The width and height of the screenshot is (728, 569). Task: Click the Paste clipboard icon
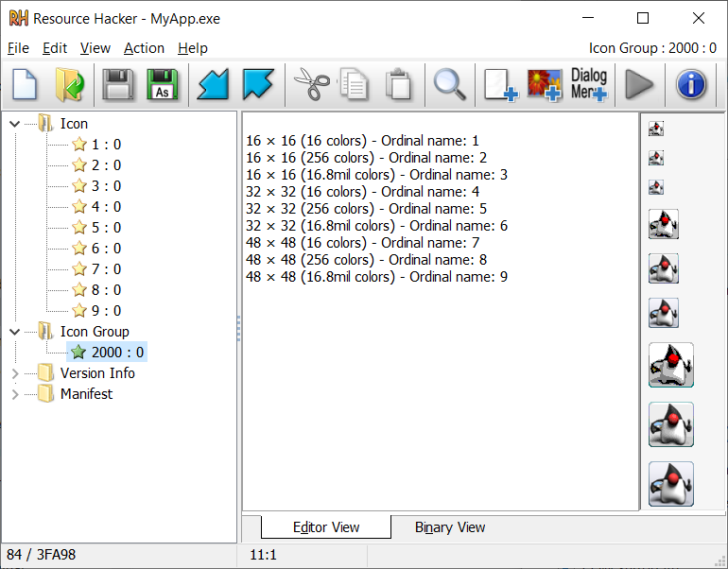[398, 84]
